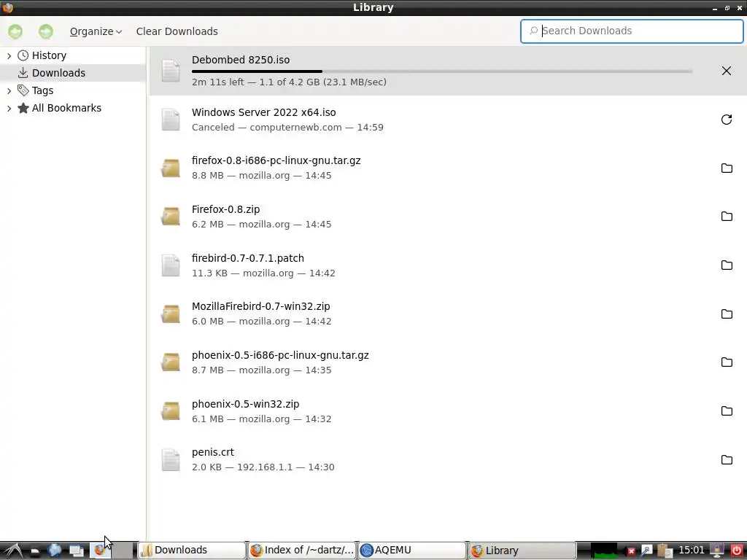The width and height of the screenshot is (747, 560).
Task: Show Firefox-0.8.zip in containing folder
Action: pyautogui.click(x=727, y=217)
